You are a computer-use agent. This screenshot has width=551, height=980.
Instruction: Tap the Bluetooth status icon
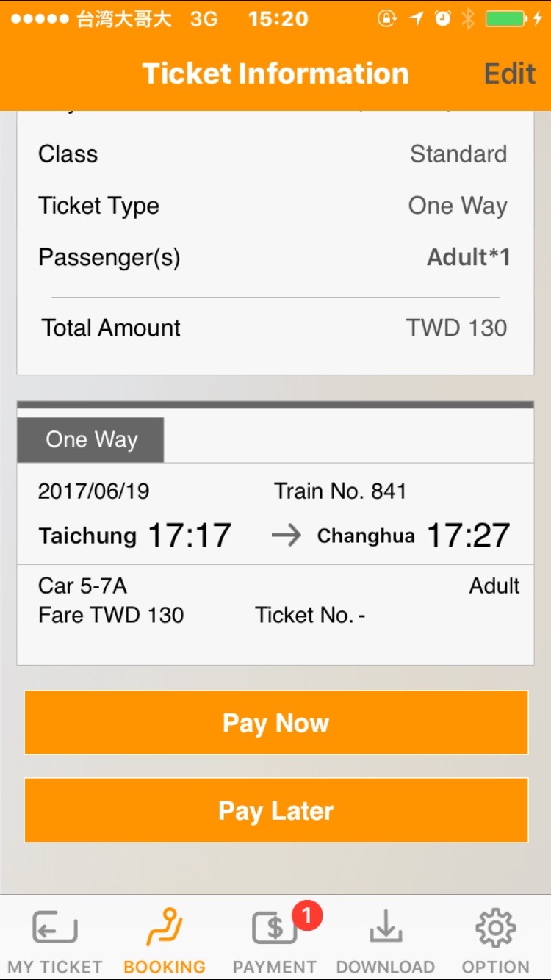468,19
